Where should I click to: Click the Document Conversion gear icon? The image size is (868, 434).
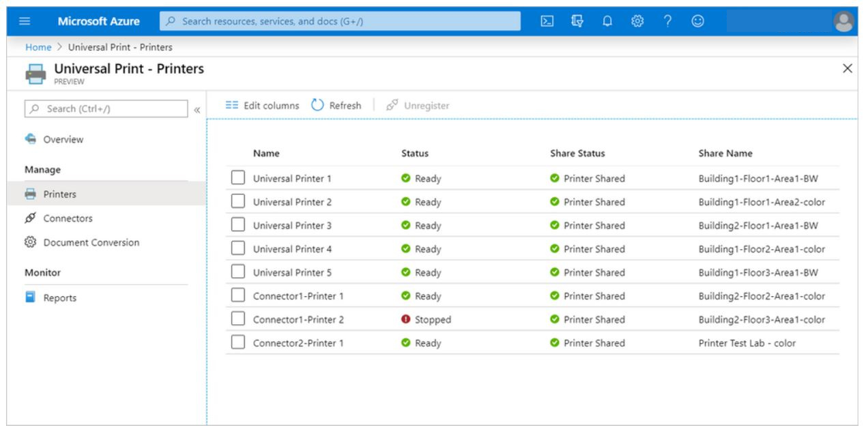31,242
